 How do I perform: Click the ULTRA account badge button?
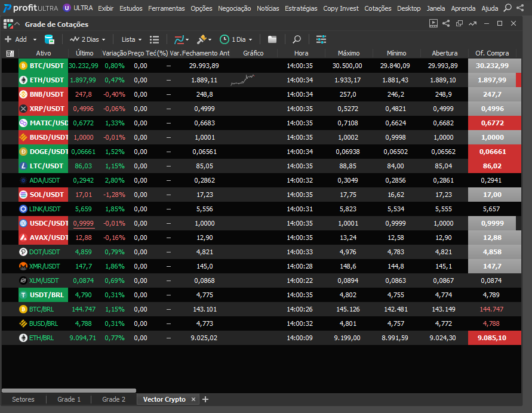coord(78,8)
